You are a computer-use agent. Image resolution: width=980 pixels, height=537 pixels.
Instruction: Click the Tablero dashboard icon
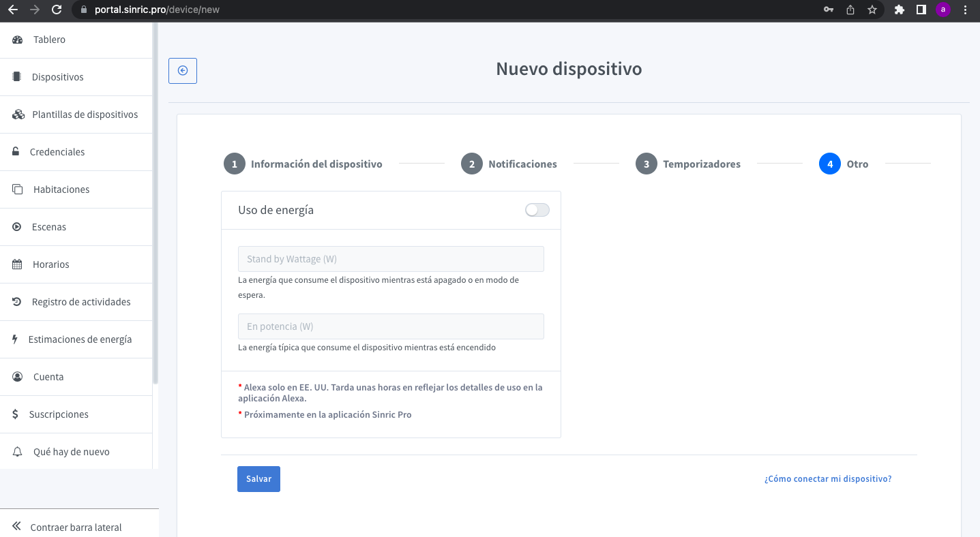(x=18, y=40)
